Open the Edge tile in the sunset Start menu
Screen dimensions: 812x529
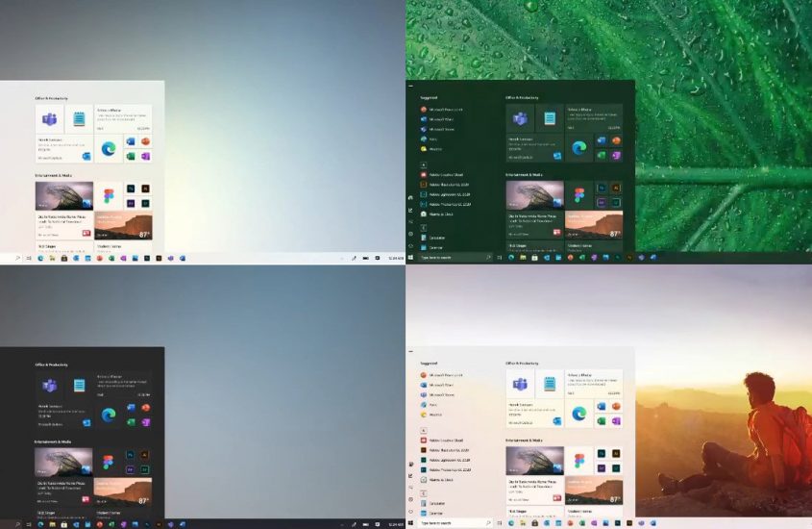(x=578, y=414)
